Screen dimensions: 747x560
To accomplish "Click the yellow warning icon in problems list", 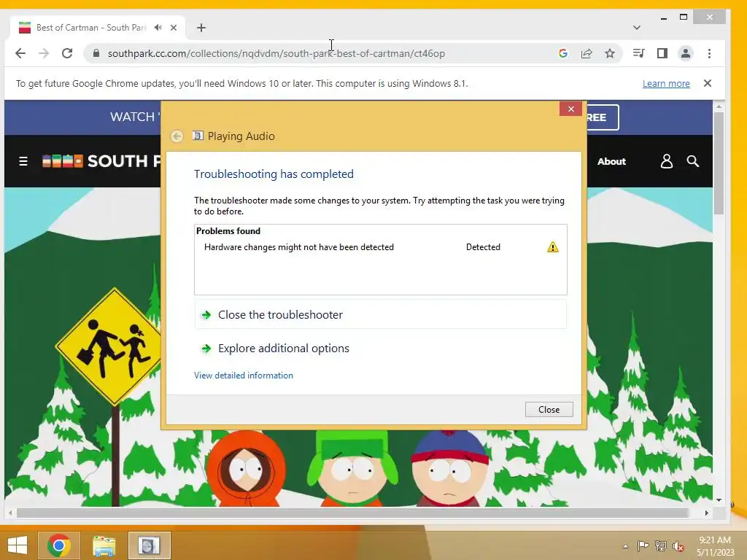I will (553, 247).
